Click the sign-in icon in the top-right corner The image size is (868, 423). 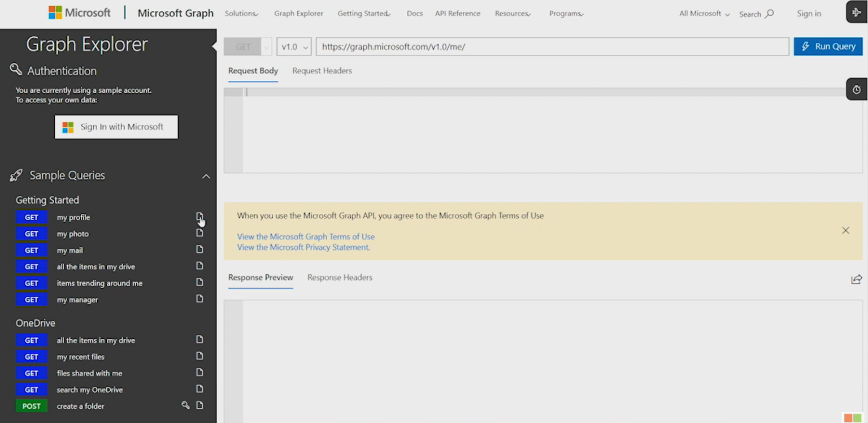(857, 11)
